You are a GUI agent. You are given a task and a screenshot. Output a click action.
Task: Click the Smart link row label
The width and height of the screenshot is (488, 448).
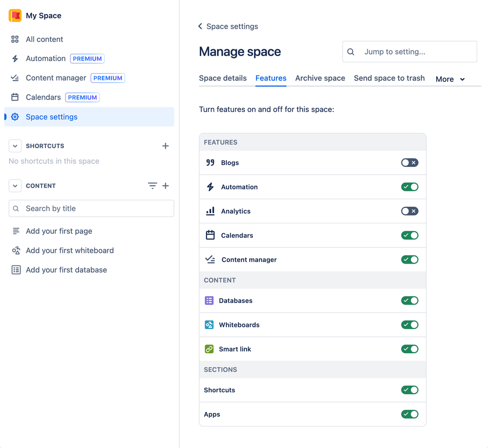(235, 349)
